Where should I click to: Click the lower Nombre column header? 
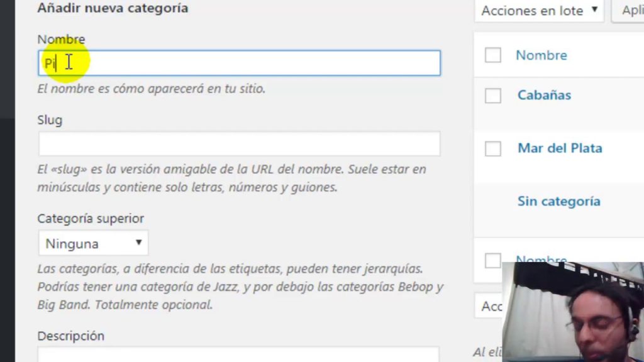(x=541, y=260)
